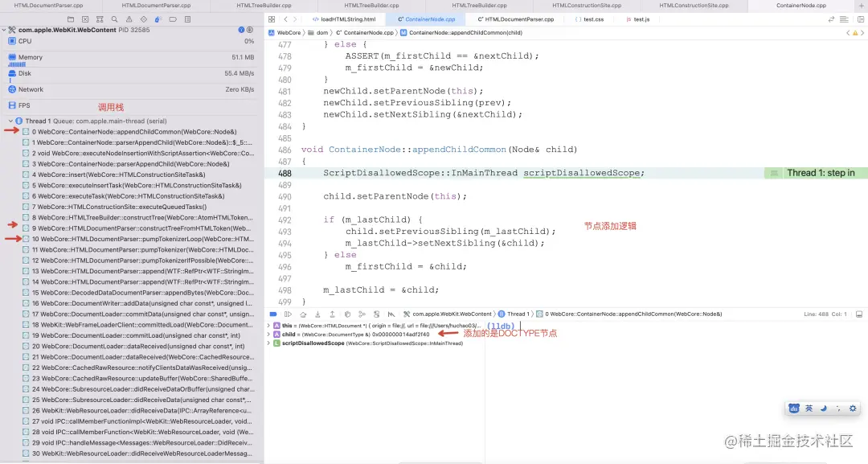Expand the 'this' variable
The height and width of the screenshot is (464, 868).
tap(268, 326)
